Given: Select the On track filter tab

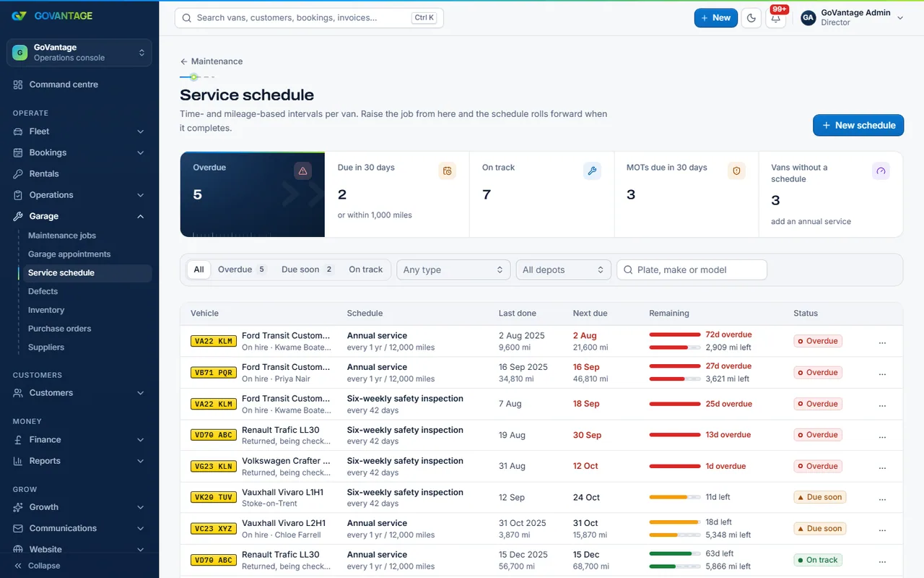Looking at the screenshot, I should click(366, 269).
